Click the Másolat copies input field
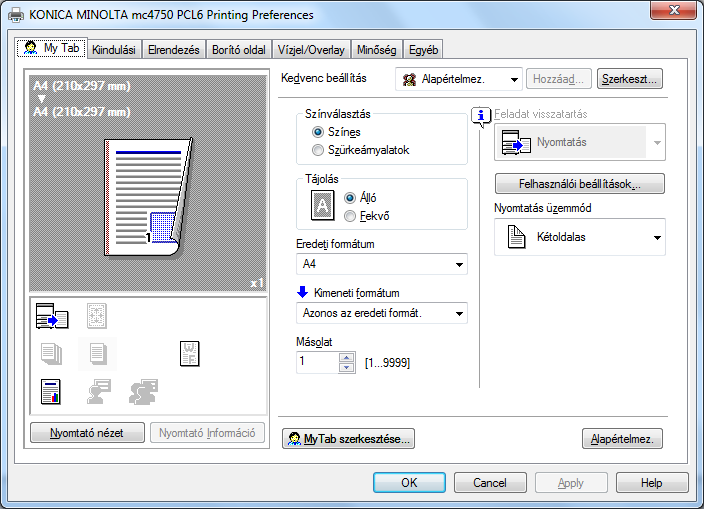 coord(317,362)
